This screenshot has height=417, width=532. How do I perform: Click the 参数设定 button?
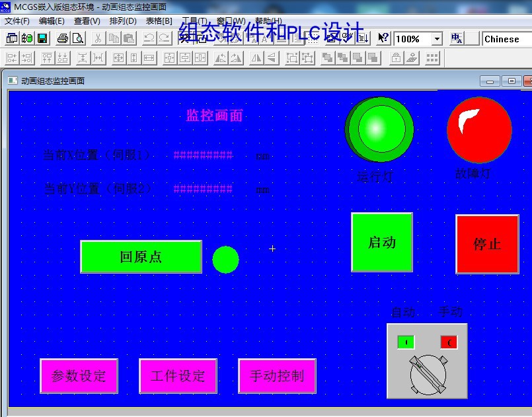pyautogui.click(x=79, y=376)
